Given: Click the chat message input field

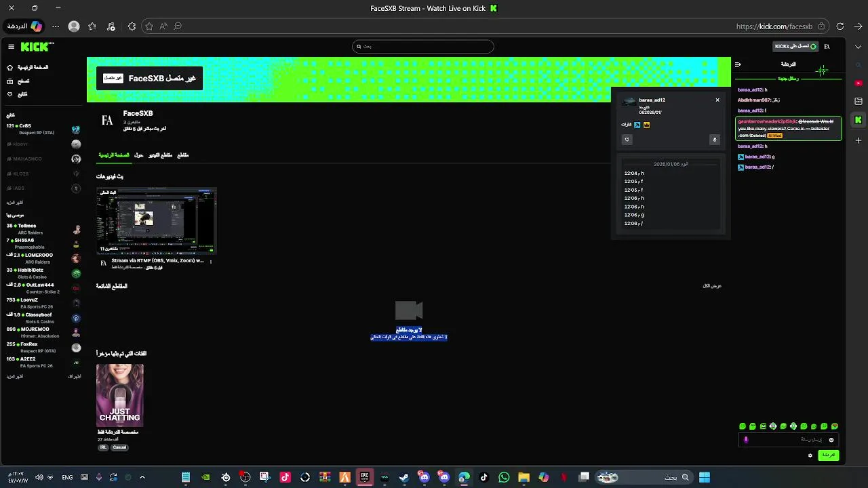Looking at the screenshot, I should point(789,440).
